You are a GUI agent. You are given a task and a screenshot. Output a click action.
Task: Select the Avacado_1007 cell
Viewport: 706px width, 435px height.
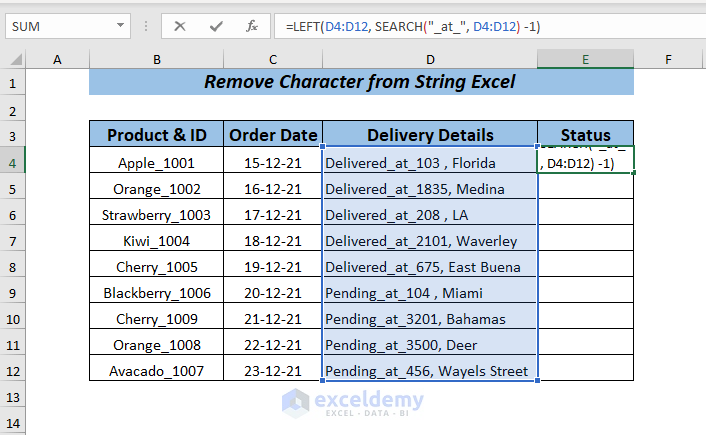pyautogui.click(x=157, y=371)
